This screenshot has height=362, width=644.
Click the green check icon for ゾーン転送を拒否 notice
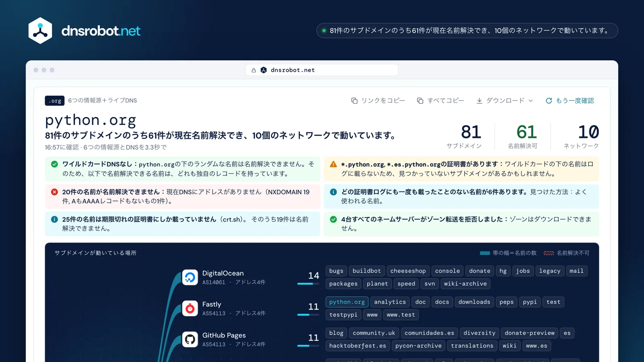[x=333, y=219]
